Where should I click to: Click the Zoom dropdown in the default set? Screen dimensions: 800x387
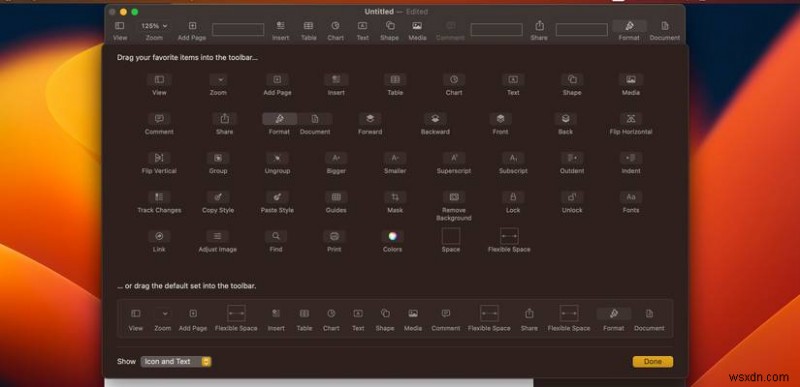tap(163, 314)
